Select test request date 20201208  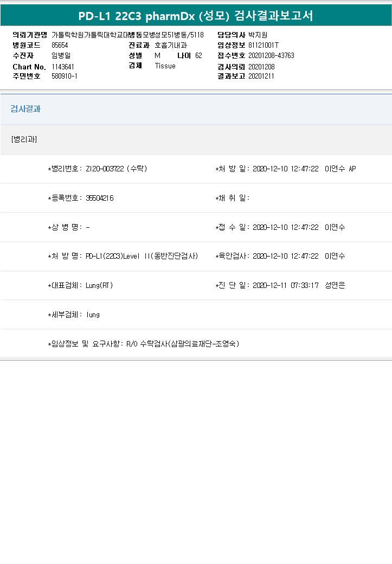(x=261, y=67)
